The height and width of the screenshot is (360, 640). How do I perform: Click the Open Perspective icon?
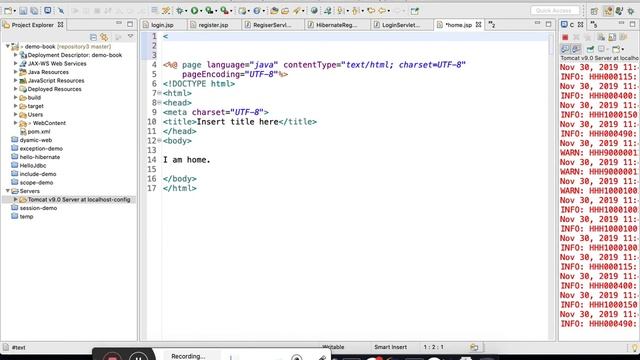[594, 11]
